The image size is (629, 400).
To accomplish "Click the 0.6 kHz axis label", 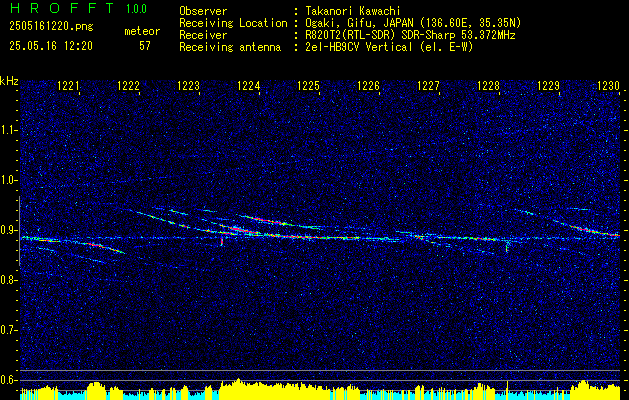I will click(x=7, y=380).
